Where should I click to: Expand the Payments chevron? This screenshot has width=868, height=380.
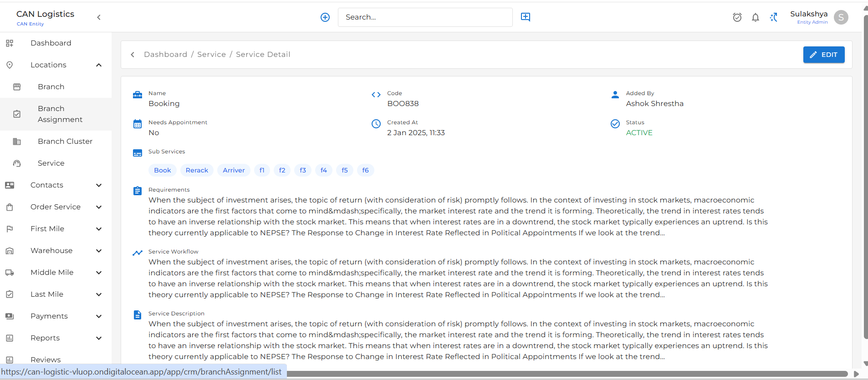[x=99, y=316]
